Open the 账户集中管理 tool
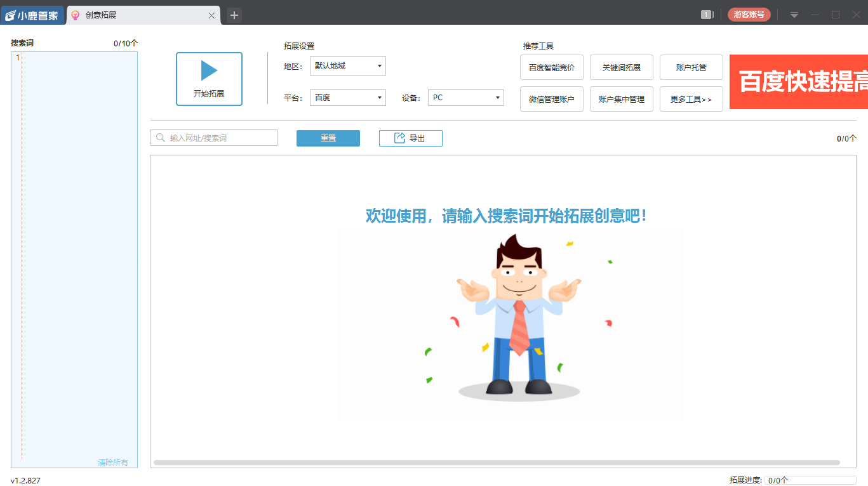This screenshot has height=486, width=868. (622, 99)
